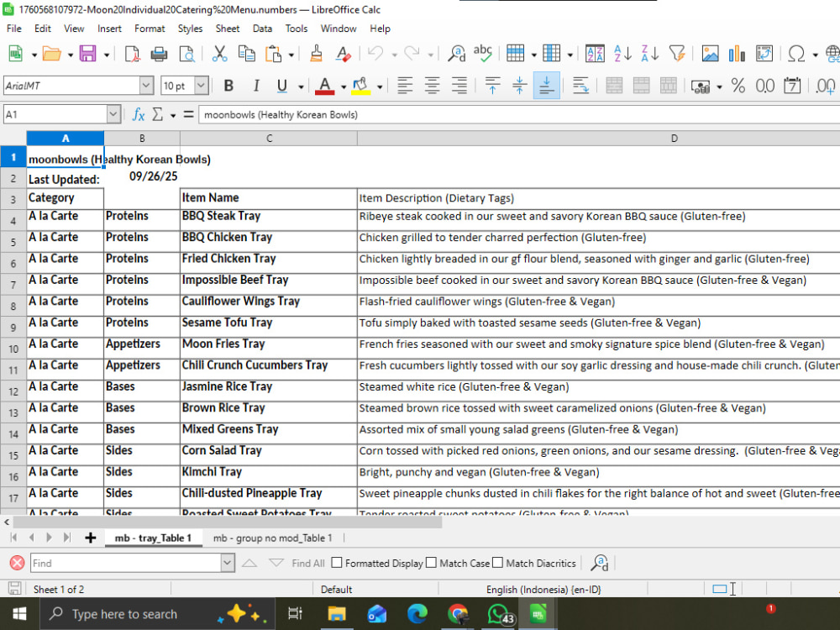Click Clear Direct Formatting icon
840x630 pixels.
coord(343,54)
